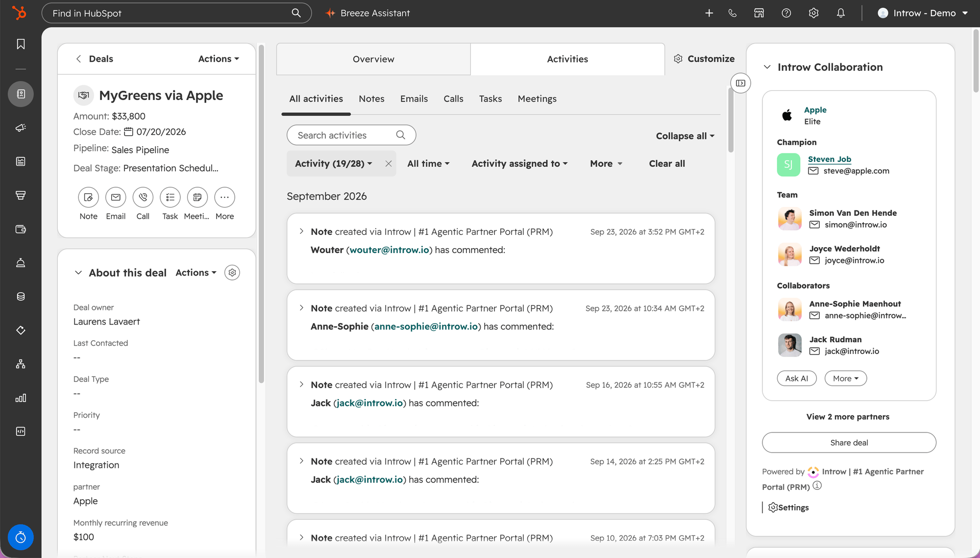Collapse the Introw Collaboration section

click(x=767, y=67)
